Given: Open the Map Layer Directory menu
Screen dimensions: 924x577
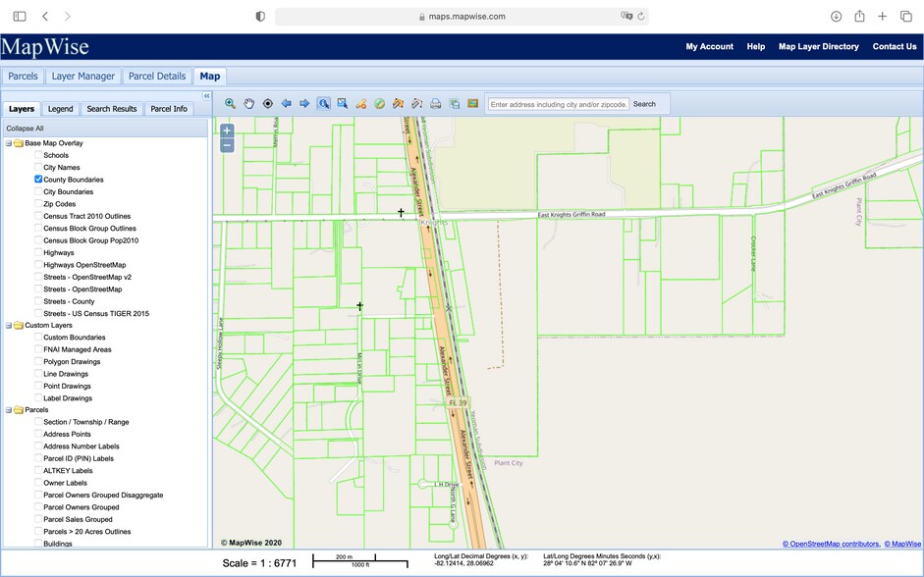Looking at the screenshot, I should pyautogui.click(x=821, y=46).
